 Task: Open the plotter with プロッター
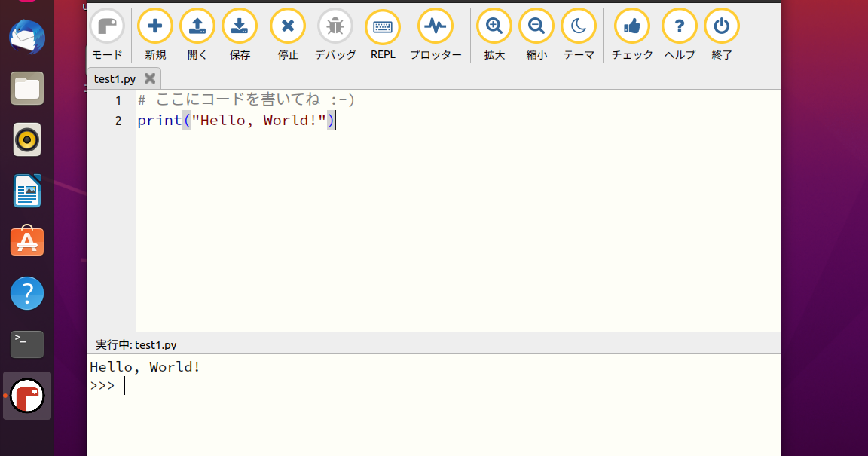(436, 25)
